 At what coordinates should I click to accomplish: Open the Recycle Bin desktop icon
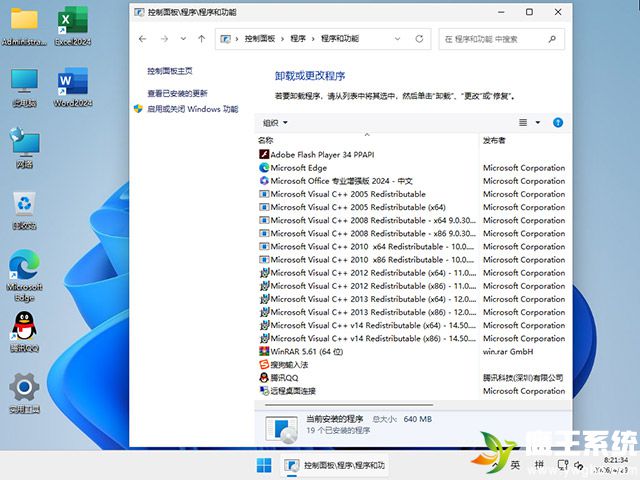[x=24, y=210]
